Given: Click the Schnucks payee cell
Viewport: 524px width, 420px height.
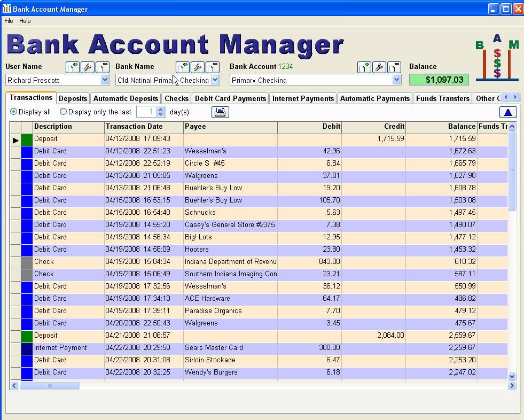Looking at the screenshot, I should [x=230, y=213].
